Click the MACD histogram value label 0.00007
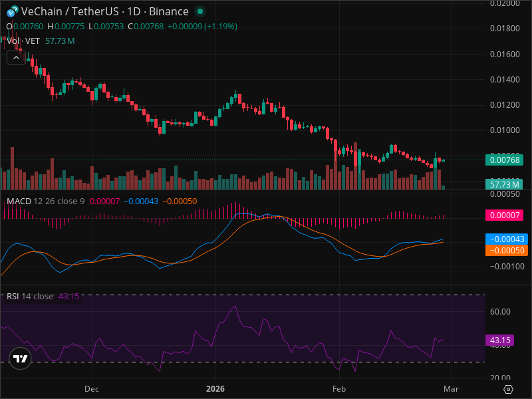The width and height of the screenshot is (532, 399). tap(504, 215)
